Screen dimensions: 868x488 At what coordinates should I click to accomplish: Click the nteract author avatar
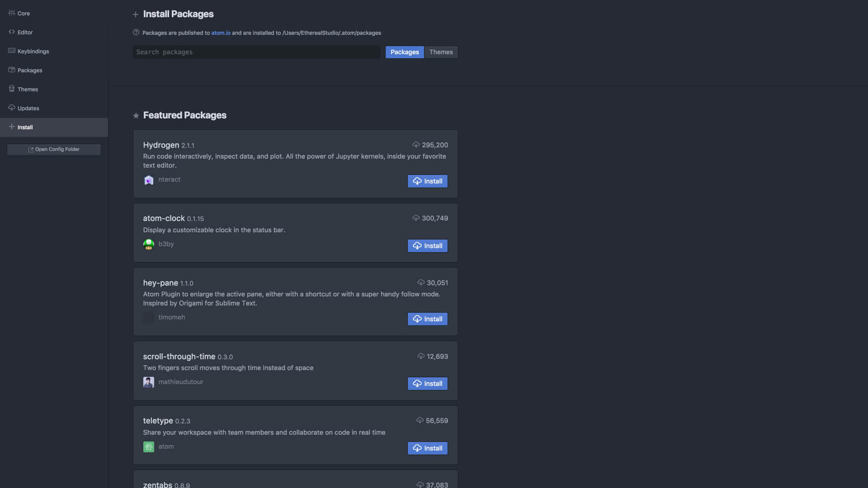(149, 180)
